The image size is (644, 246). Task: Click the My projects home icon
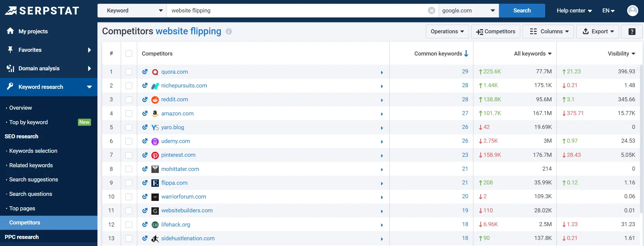click(x=10, y=31)
